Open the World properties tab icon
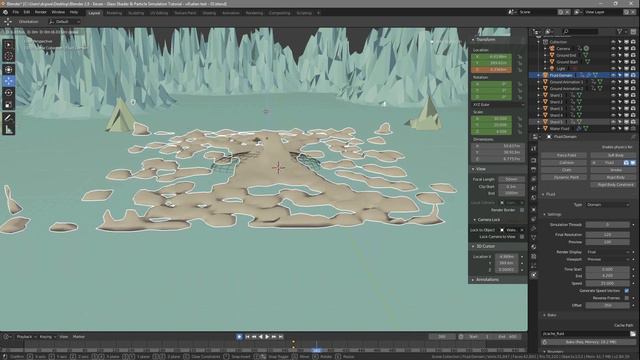640x360 pixels. 534,198
